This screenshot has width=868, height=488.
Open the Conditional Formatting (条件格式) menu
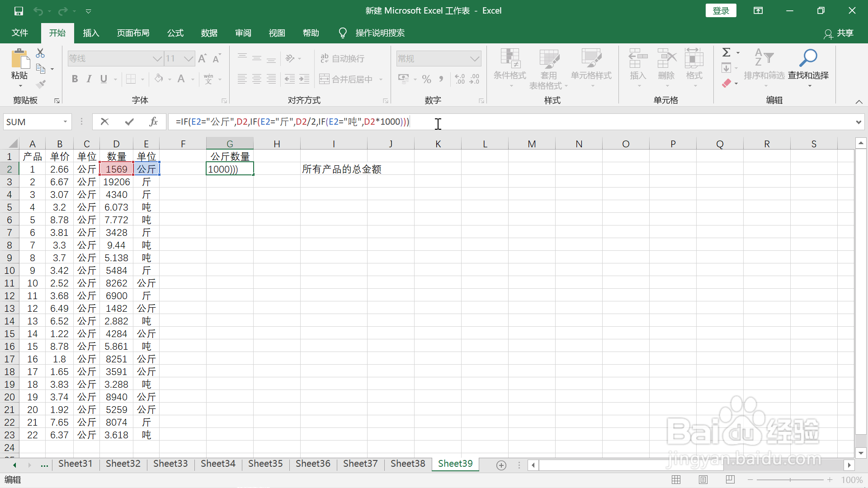coord(509,68)
